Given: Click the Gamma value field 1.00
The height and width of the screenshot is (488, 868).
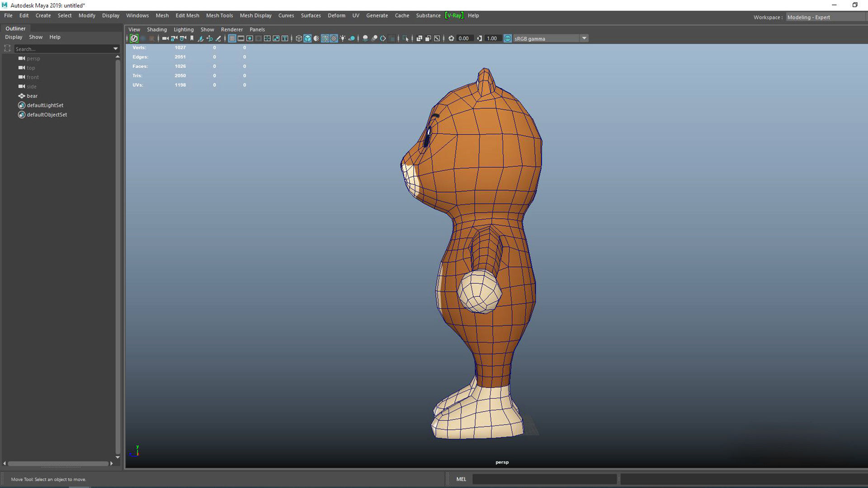Looking at the screenshot, I should point(492,38).
